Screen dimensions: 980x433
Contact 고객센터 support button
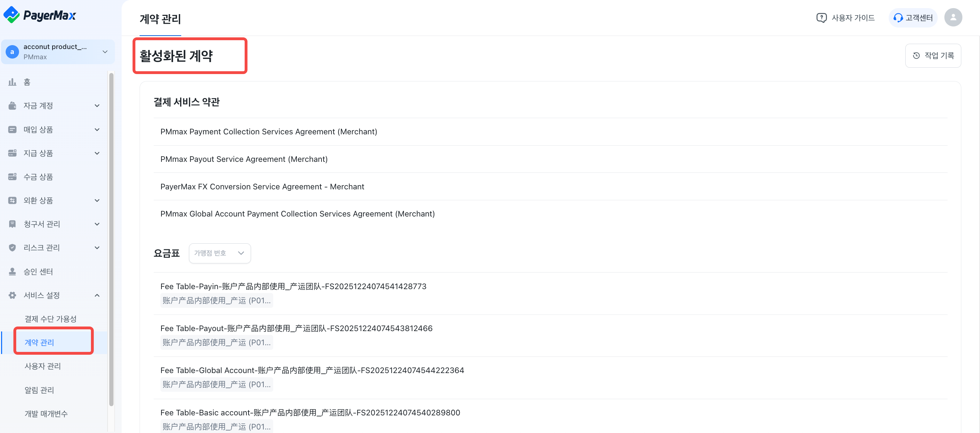pyautogui.click(x=913, y=18)
